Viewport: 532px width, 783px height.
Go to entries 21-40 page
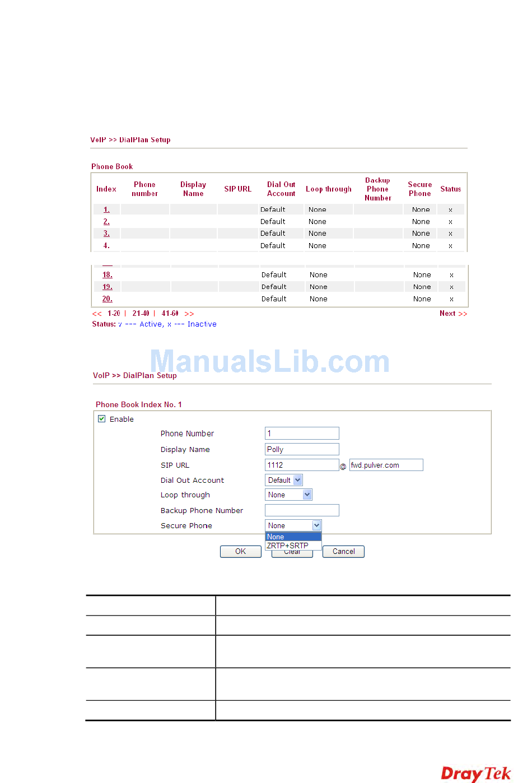pos(141,314)
